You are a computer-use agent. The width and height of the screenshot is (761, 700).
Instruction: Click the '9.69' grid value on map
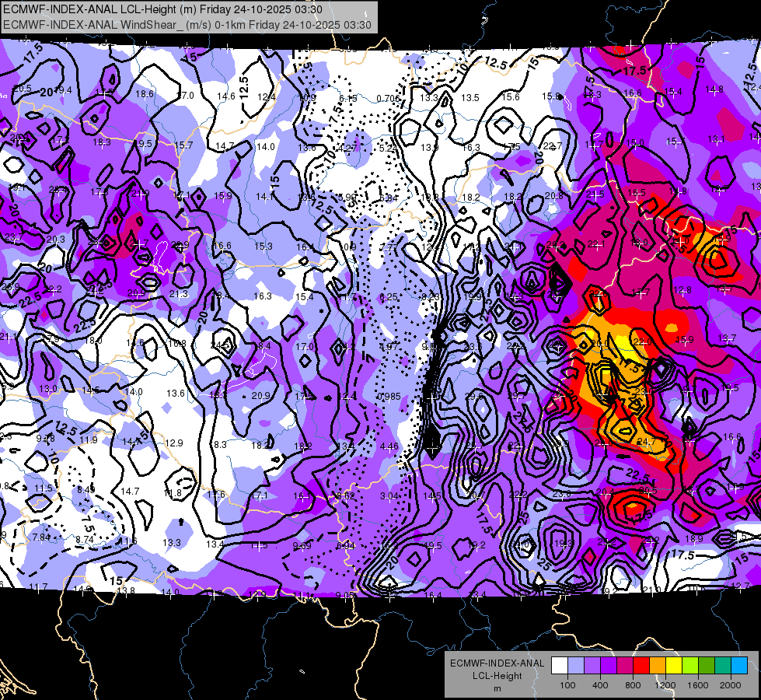click(302, 546)
